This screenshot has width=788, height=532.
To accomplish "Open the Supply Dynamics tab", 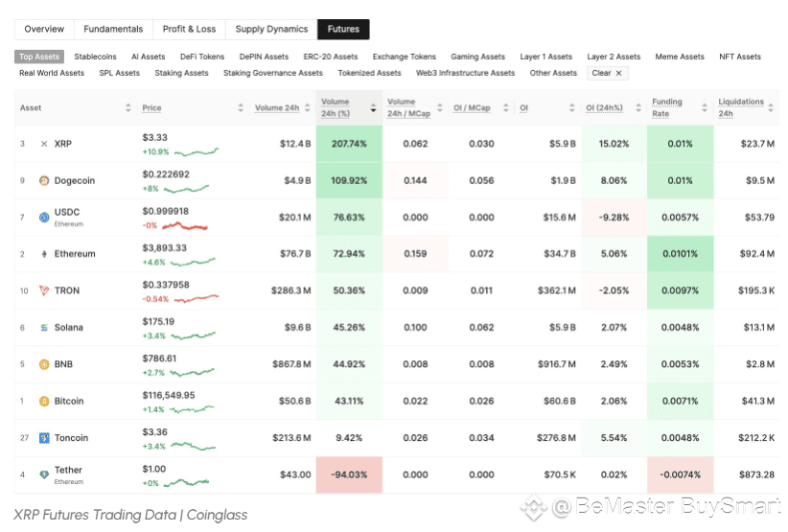I will coord(271,29).
